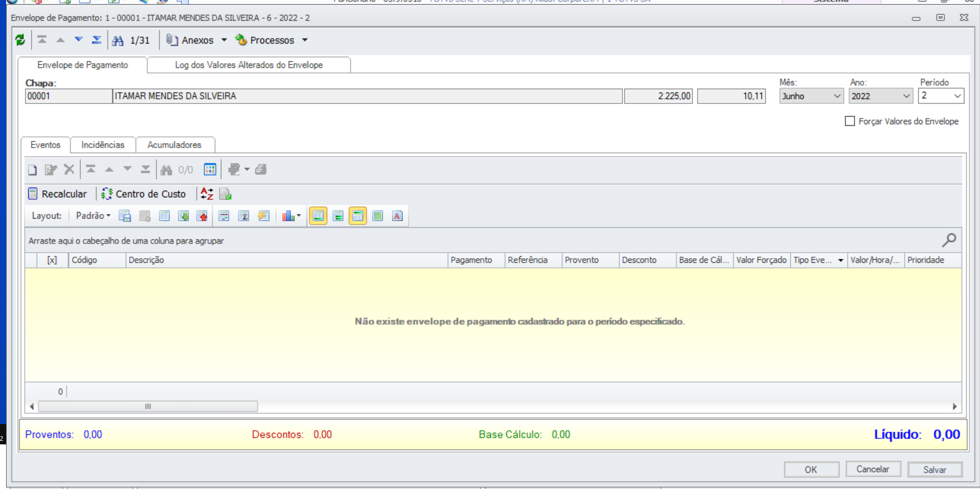Click the Chapa field containing 00001
The height and width of the screenshot is (489, 980).
(x=69, y=96)
